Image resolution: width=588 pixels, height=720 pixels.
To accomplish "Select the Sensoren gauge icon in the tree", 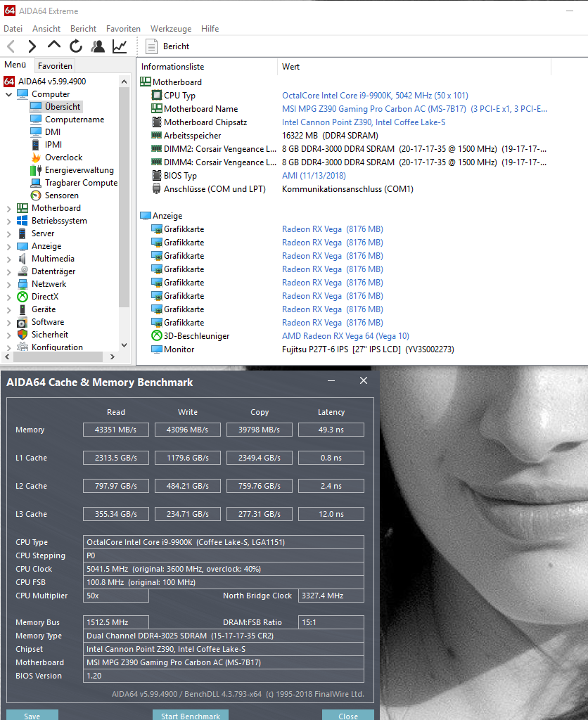I will click(36, 195).
